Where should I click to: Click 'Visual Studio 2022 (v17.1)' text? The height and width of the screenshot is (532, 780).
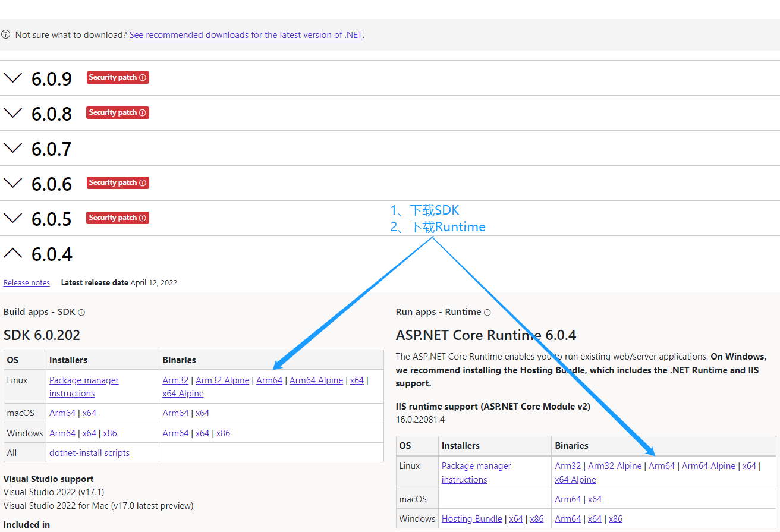pyautogui.click(x=54, y=492)
